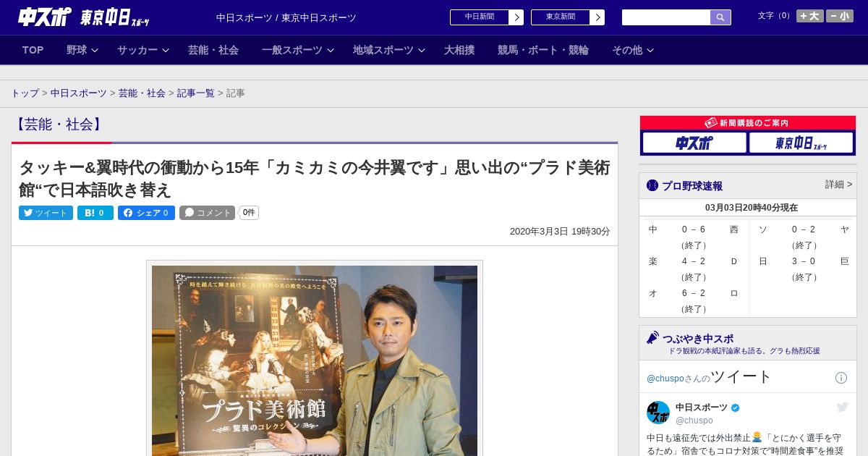Click the Tokyo Chunichi Sports logo
The height and width of the screenshot is (456, 868).
click(x=115, y=17)
